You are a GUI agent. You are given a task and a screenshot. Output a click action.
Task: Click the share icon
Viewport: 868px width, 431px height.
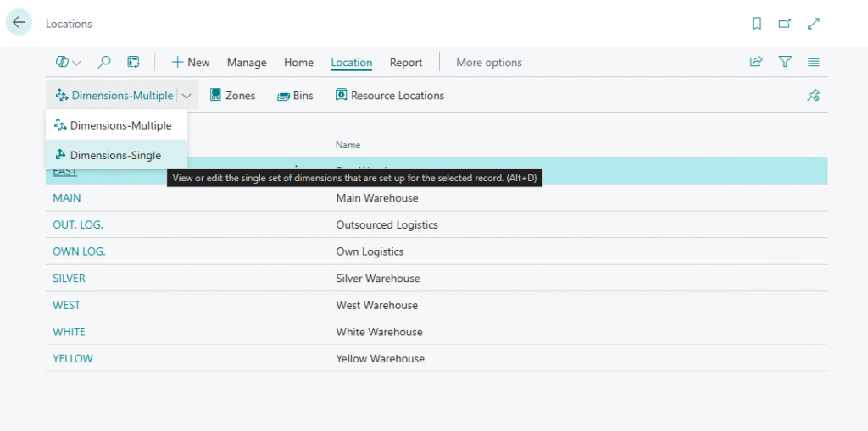(756, 62)
